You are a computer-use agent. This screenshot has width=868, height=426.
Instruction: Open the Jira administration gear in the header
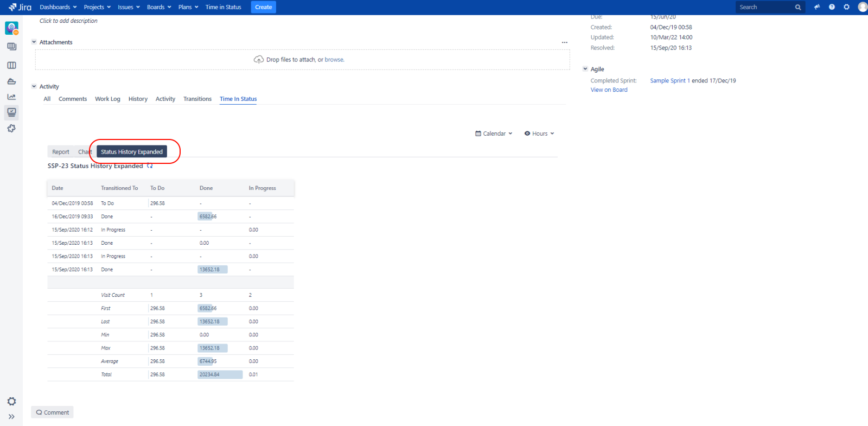(x=846, y=7)
